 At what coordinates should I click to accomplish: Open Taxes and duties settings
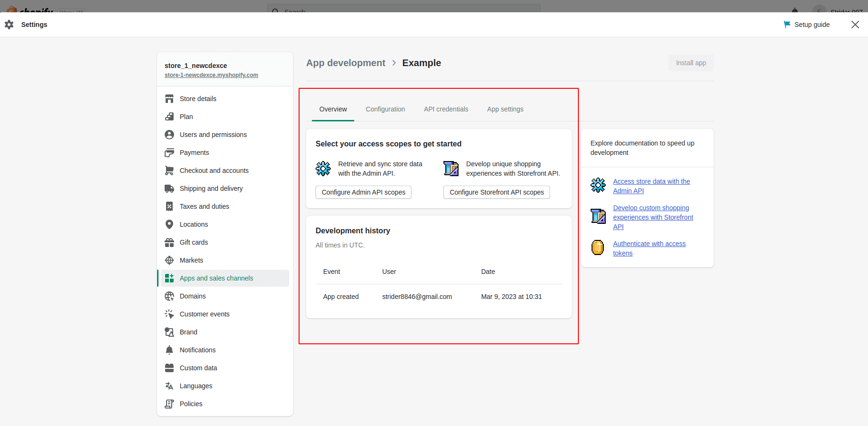pyautogui.click(x=225, y=206)
